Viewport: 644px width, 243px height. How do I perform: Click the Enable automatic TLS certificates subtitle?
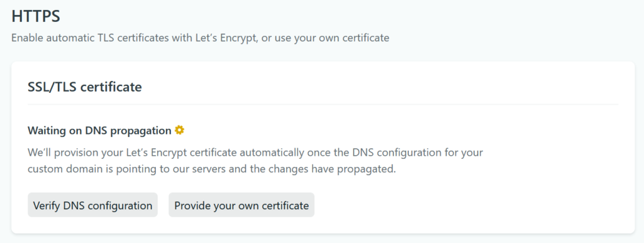point(200,38)
